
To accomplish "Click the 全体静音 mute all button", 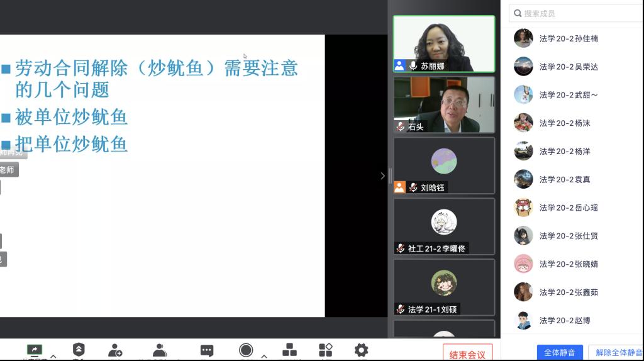I will 560,352.
